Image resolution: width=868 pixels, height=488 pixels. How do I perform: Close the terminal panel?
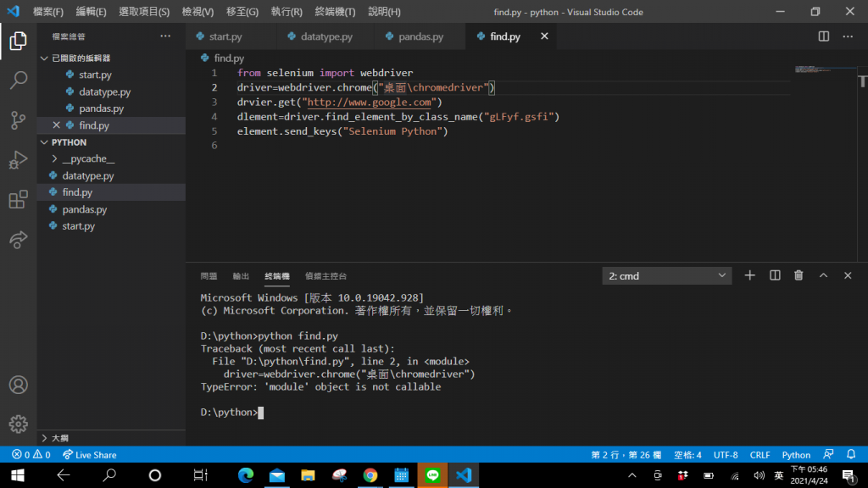pos(848,275)
